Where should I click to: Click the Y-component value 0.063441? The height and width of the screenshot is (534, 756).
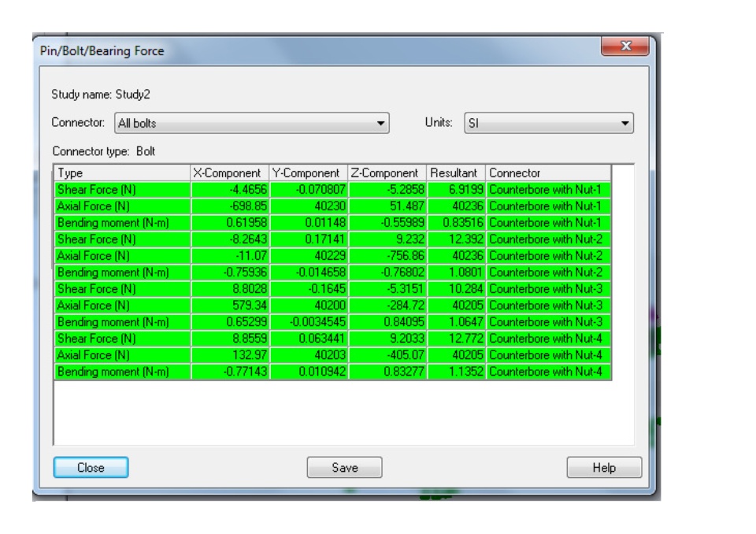point(322,338)
